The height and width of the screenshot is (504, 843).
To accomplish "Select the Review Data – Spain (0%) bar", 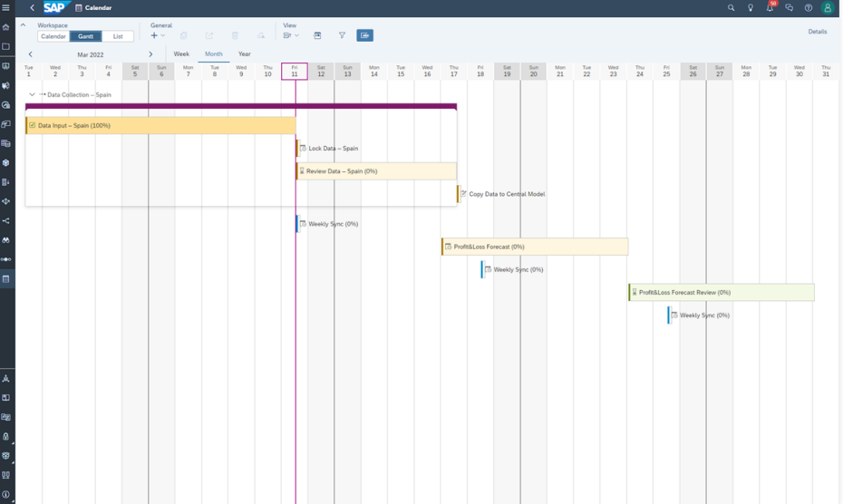I will 376,171.
